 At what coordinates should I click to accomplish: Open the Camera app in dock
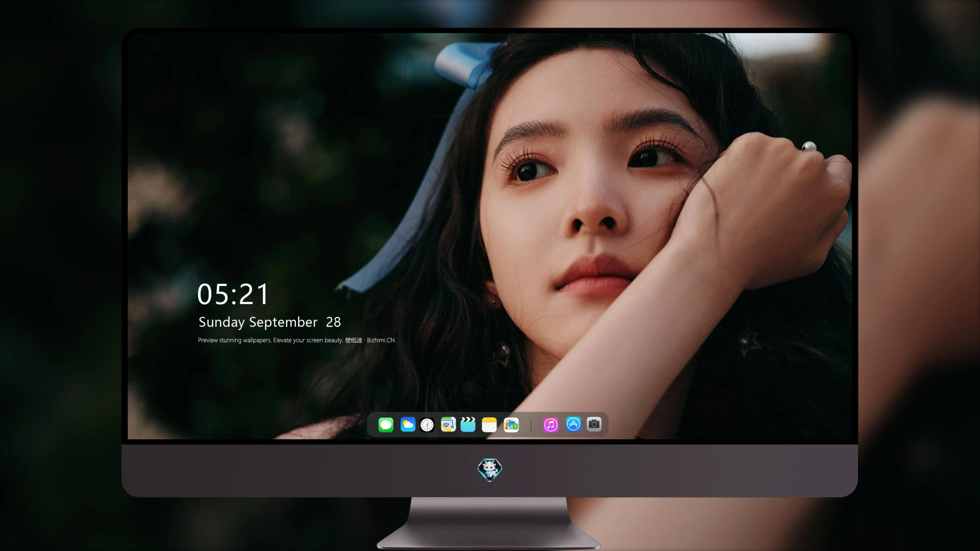(x=594, y=424)
